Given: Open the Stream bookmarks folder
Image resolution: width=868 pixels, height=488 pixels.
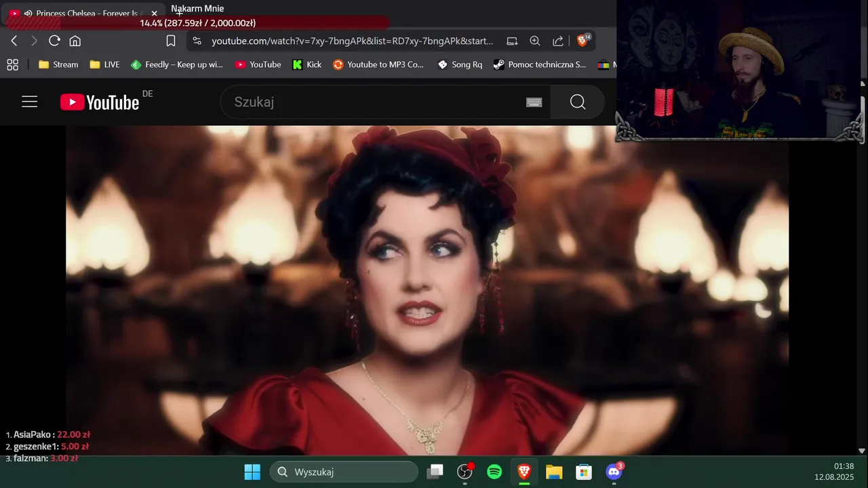Looking at the screenshot, I should (58, 64).
